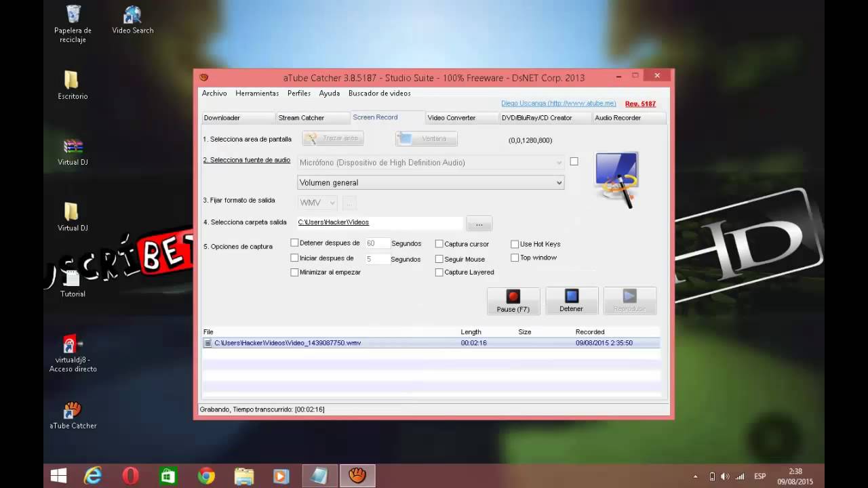Enable the Captura cursor checkbox

[439, 244]
